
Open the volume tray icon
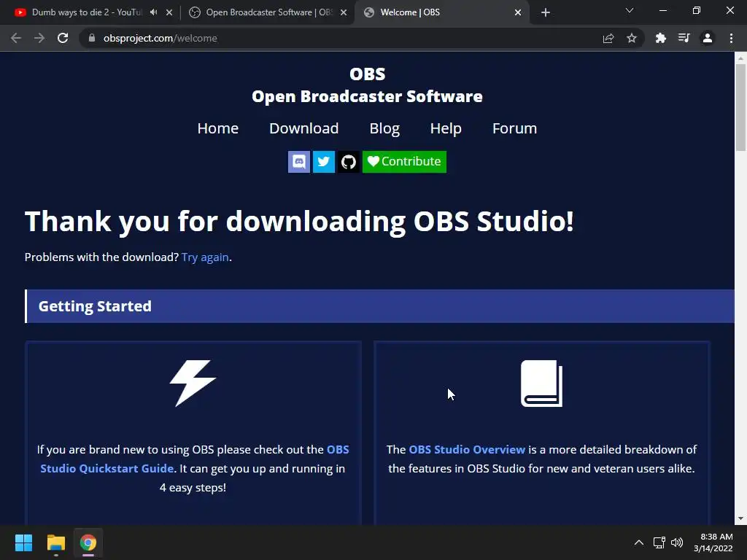point(677,542)
